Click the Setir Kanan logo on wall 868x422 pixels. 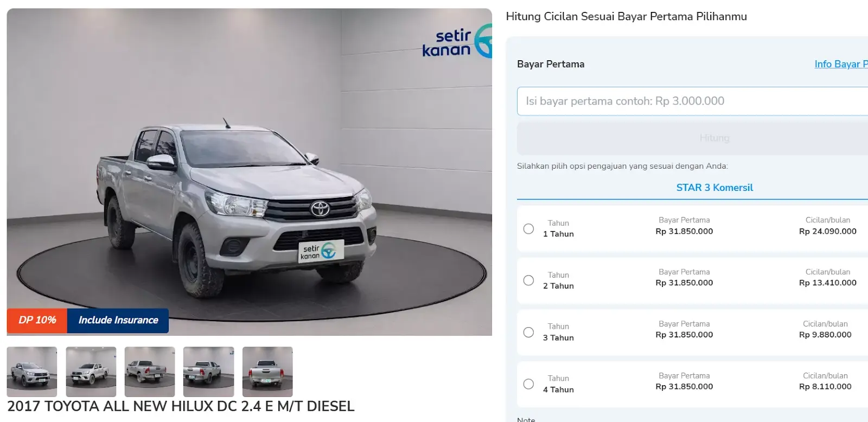click(x=457, y=42)
